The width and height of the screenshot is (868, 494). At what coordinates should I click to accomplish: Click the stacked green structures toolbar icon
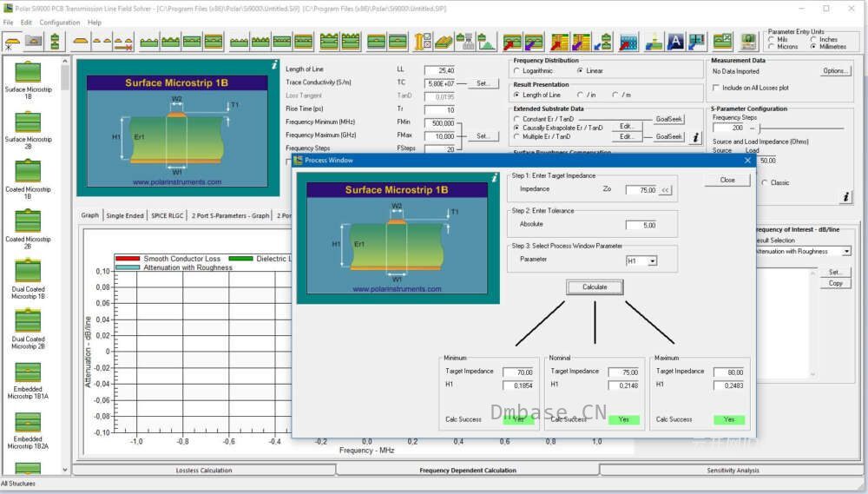[55, 42]
